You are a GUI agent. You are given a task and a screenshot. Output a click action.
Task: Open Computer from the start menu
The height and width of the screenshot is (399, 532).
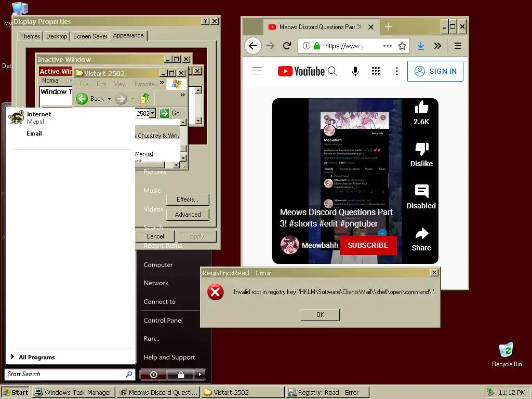[x=158, y=264]
